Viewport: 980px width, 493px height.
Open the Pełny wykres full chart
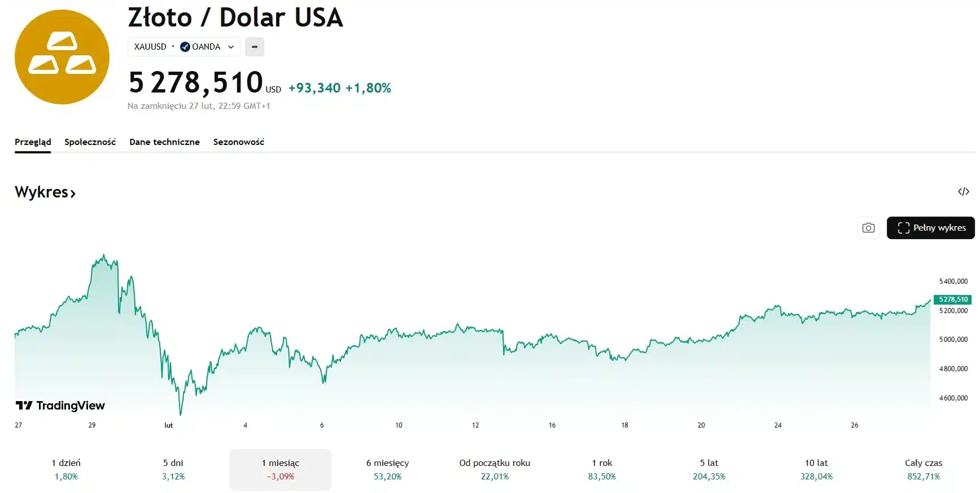click(x=930, y=228)
